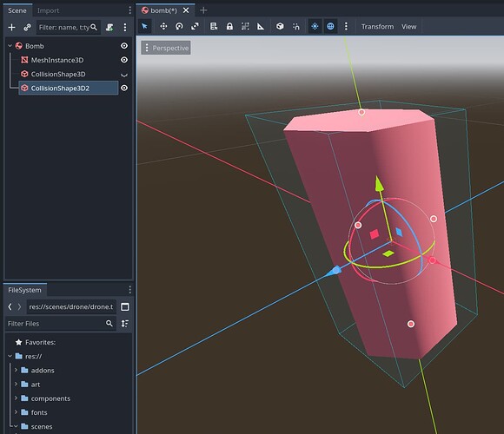Open the Transform menu

pos(377,27)
